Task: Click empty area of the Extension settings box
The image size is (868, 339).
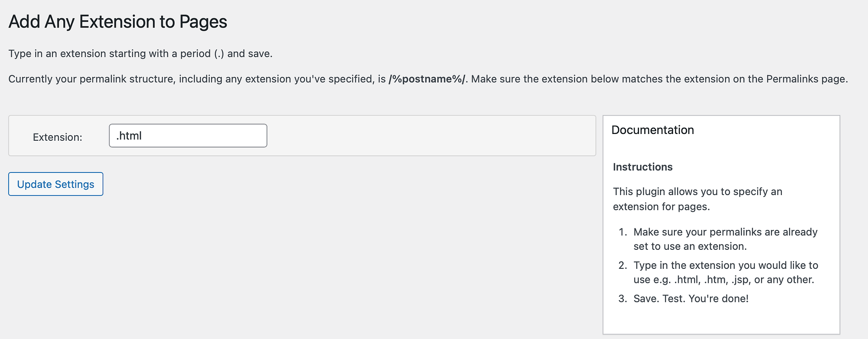Action: click(x=430, y=136)
